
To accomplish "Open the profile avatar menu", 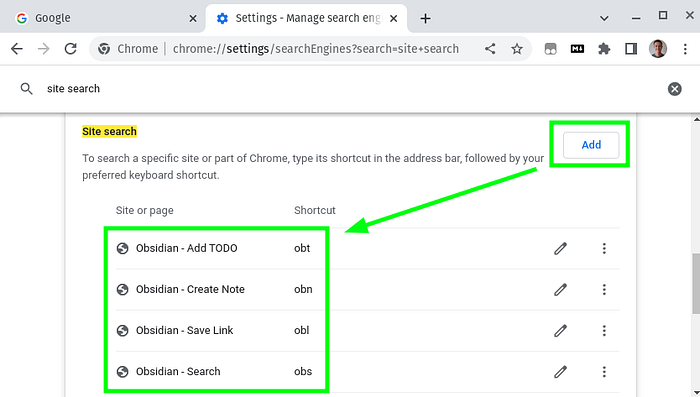I will 658,49.
